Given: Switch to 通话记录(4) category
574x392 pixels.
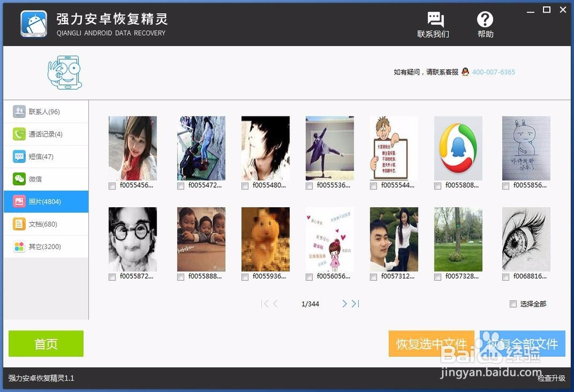Looking at the screenshot, I should pos(46,134).
